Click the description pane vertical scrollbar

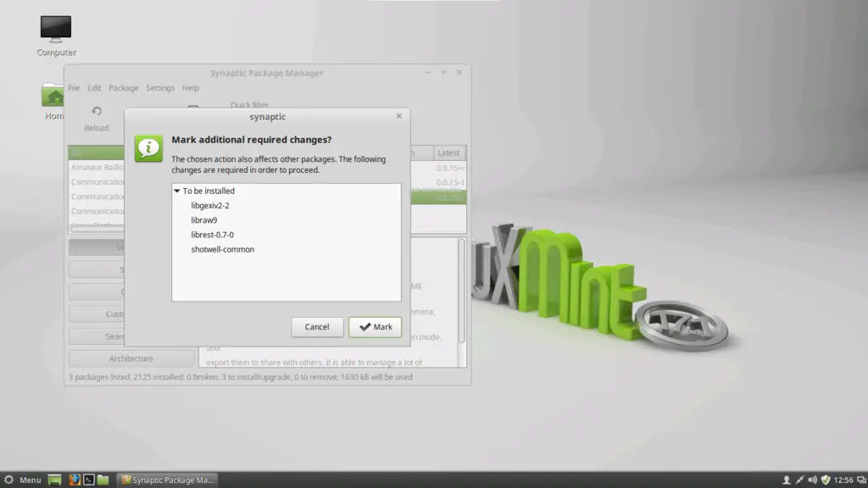462,291
